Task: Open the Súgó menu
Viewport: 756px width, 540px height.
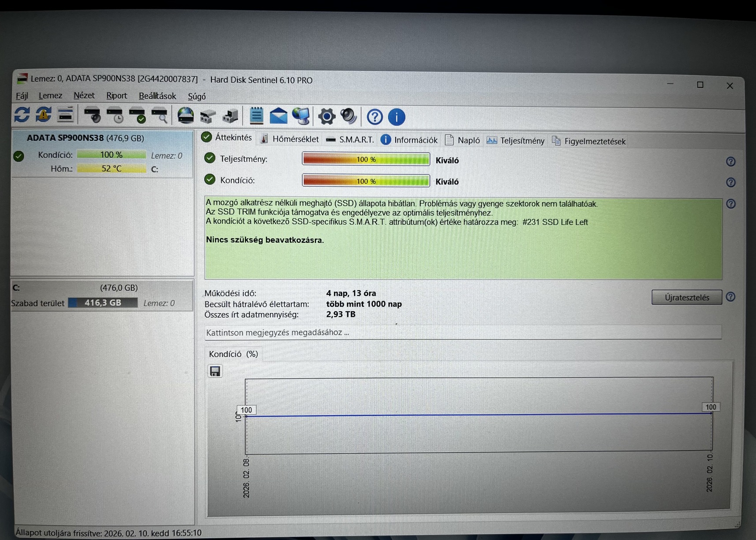Action: (x=197, y=96)
